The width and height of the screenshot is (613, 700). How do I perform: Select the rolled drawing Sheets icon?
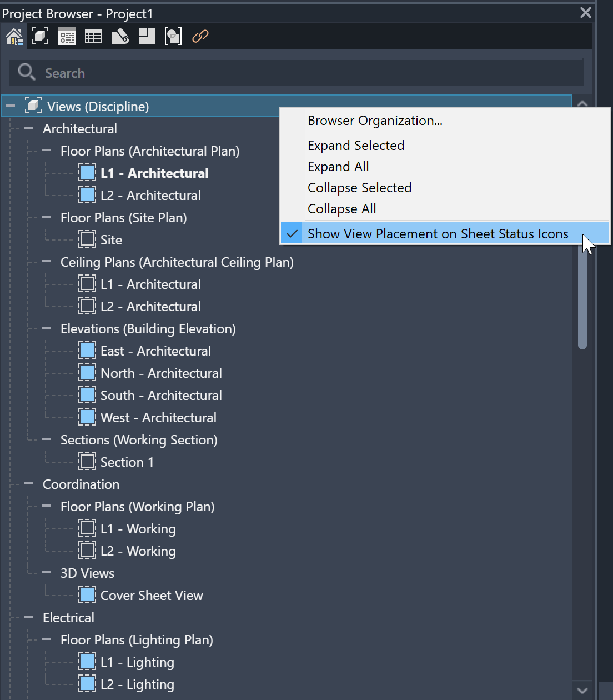click(x=120, y=36)
